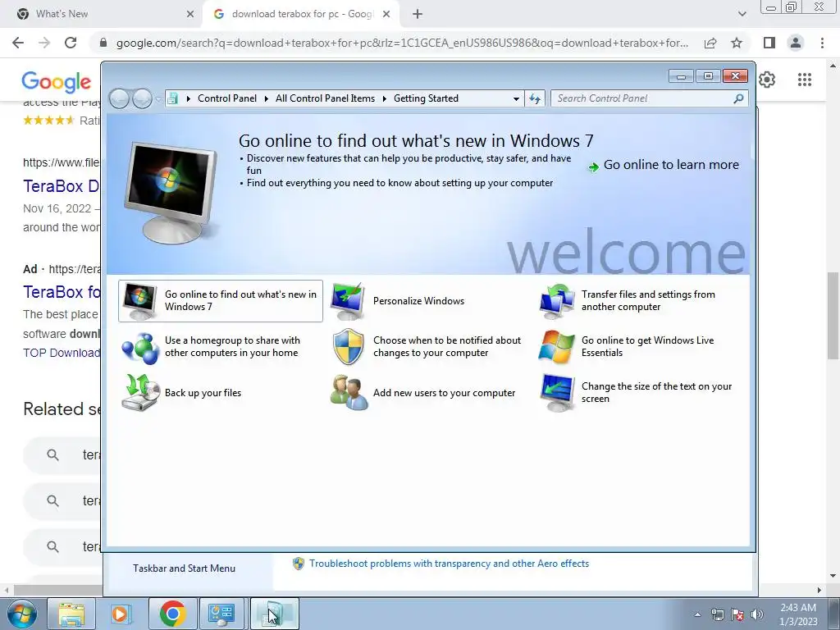Open recent pages dropdown beside nav arrows

[x=158, y=98]
